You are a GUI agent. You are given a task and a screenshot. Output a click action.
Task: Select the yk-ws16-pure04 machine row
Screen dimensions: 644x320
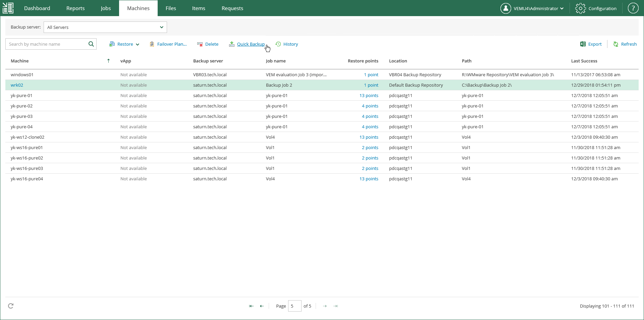click(x=322, y=179)
